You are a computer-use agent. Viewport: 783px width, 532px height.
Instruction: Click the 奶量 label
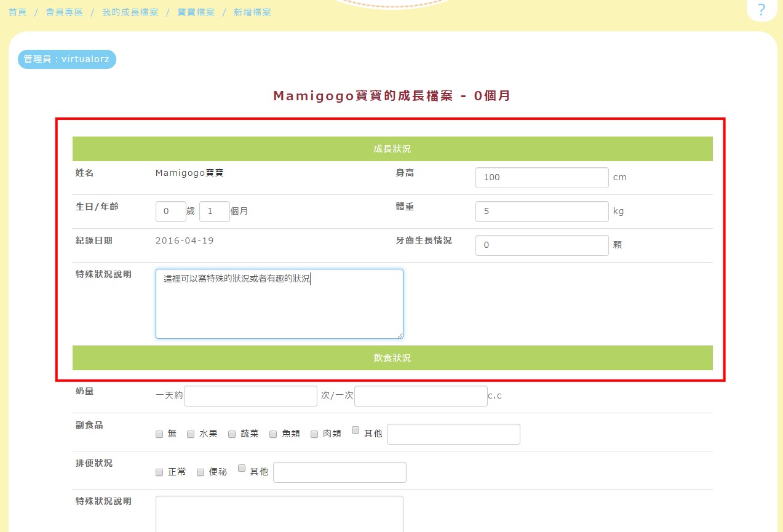(85, 391)
